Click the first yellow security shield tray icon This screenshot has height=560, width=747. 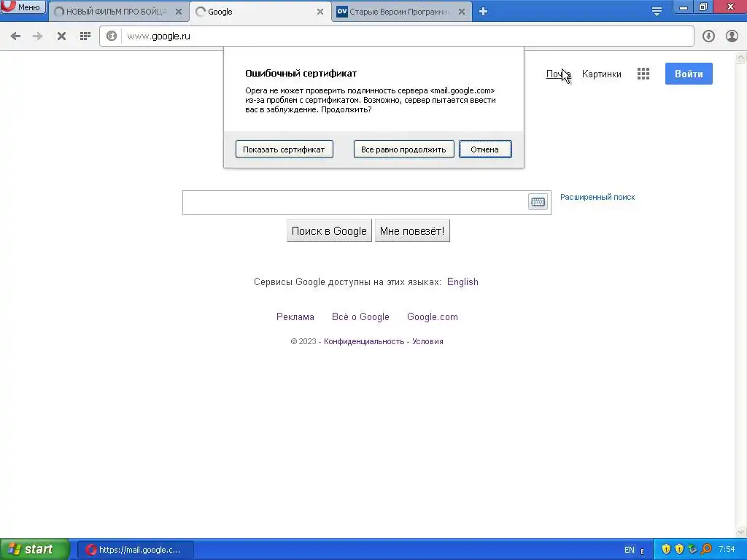point(666,550)
